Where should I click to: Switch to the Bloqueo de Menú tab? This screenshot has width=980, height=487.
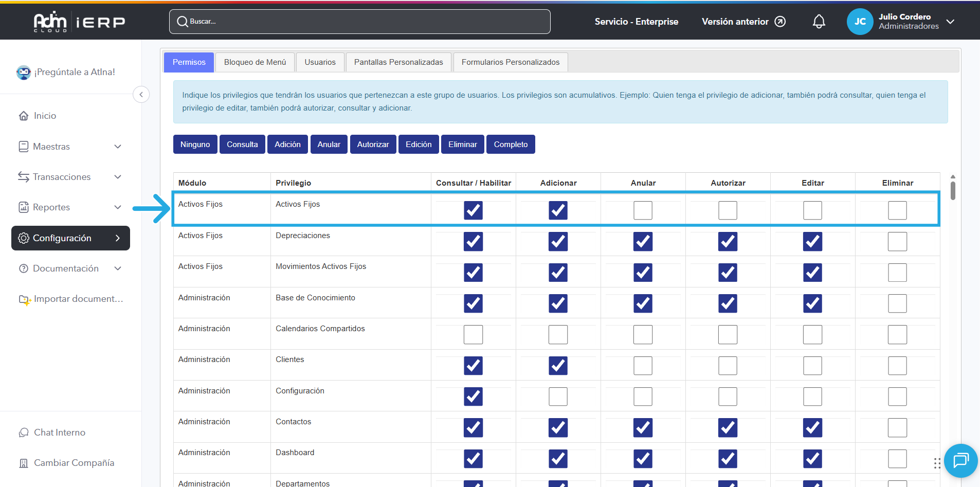click(x=255, y=62)
